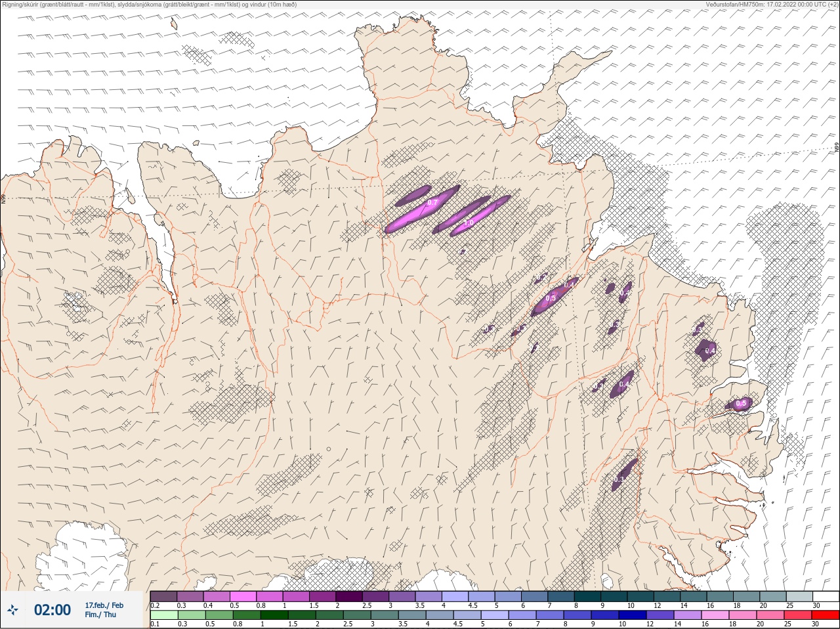This screenshot has width=840, height=629.
Task: Pick the light lavender 4 swatch in upper legend row
Action: click(x=455, y=596)
